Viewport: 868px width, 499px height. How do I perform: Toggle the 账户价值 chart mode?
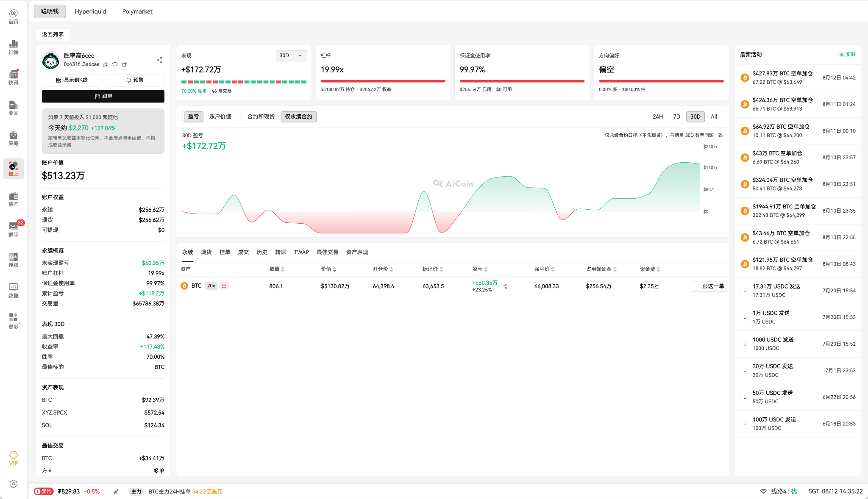[220, 116]
